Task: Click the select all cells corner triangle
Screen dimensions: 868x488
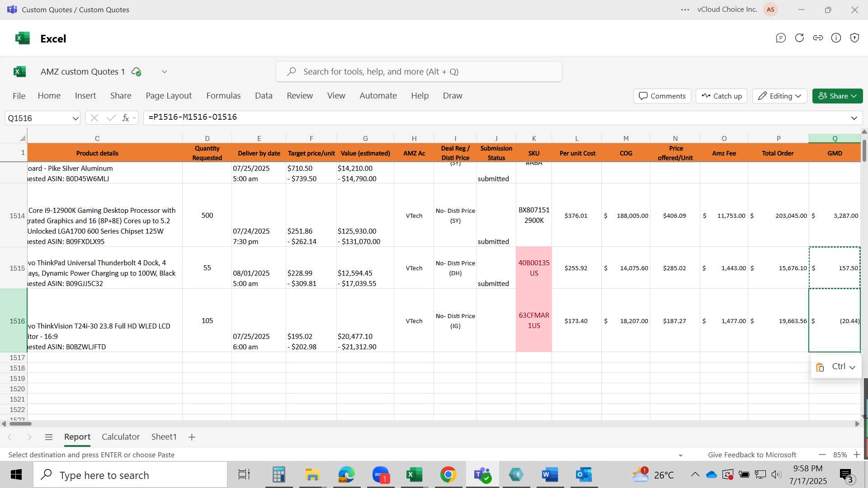Action: (22, 138)
